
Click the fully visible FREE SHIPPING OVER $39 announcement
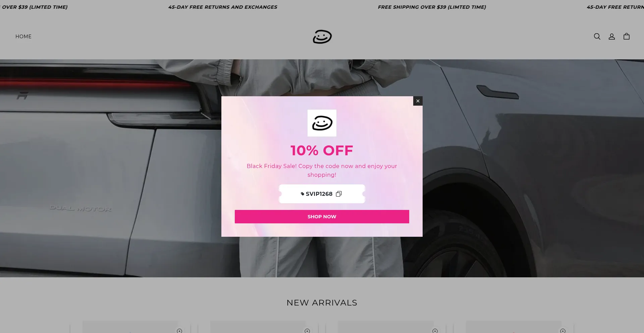tap(432, 7)
